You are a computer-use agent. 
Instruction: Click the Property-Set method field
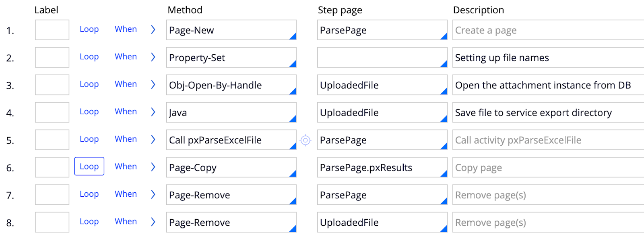(227, 58)
